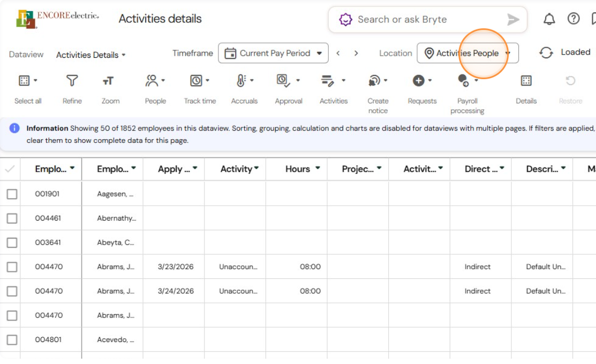The width and height of the screenshot is (596, 364).
Task: Click the Select all toolbar icon
Action: coord(24,80)
